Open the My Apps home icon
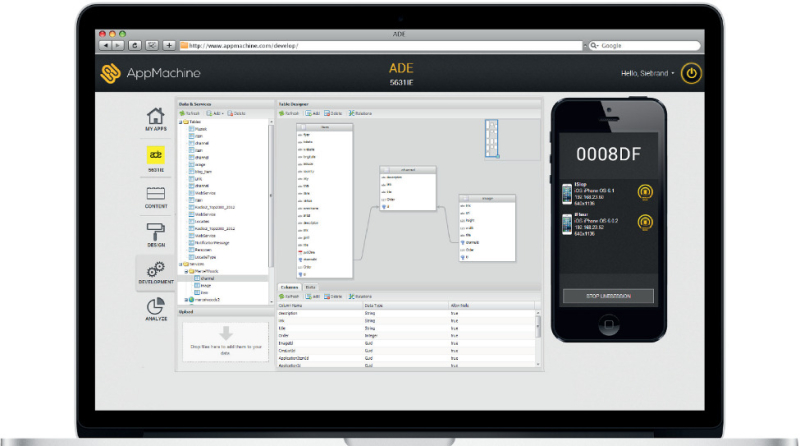The image size is (800, 446). click(x=156, y=119)
